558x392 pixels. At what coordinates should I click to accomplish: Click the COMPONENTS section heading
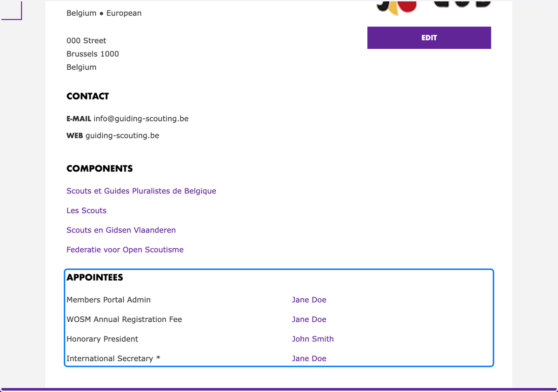pyautogui.click(x=100, y=169)
